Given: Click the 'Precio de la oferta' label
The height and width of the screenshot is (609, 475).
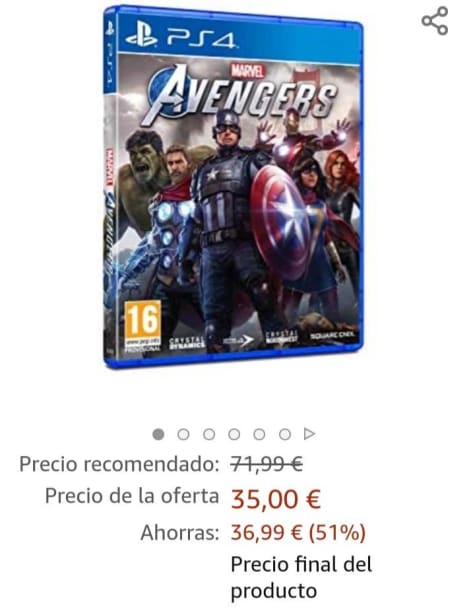Looking at the screenshot, I should (x=132, y=496).
